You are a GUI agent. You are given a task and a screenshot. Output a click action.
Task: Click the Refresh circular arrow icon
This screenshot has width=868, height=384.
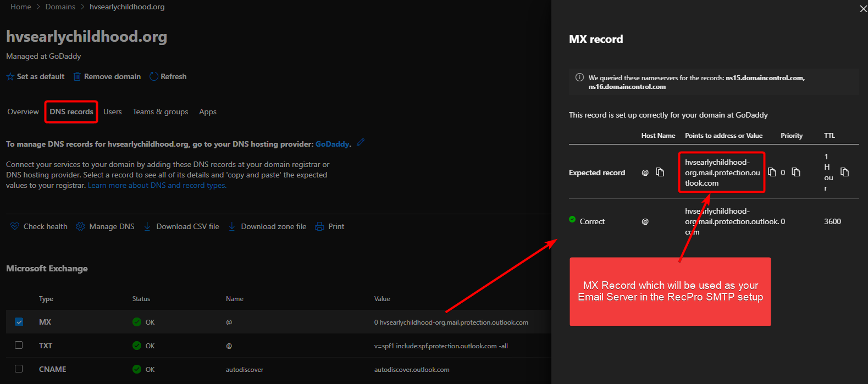[x=154, y=76]
